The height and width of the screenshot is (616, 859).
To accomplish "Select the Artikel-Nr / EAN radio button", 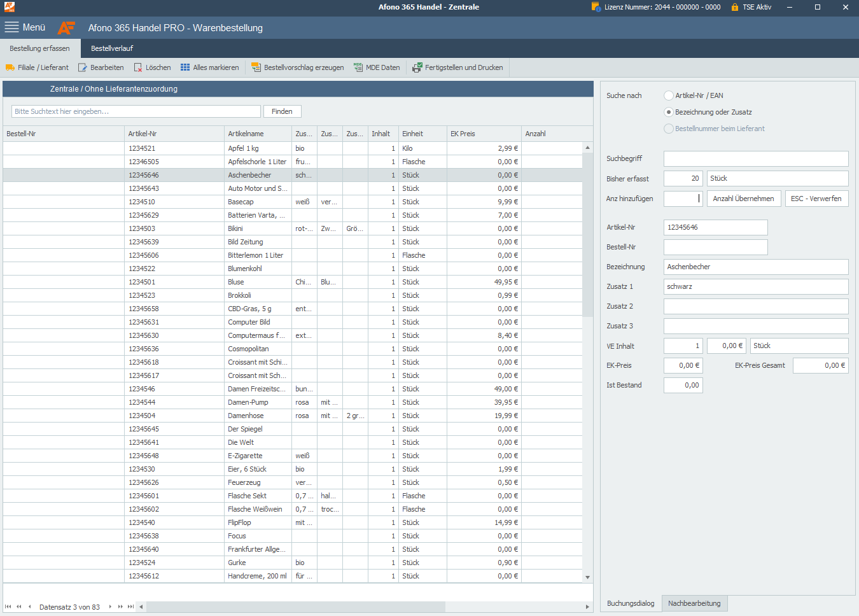I will coord(668,95).
